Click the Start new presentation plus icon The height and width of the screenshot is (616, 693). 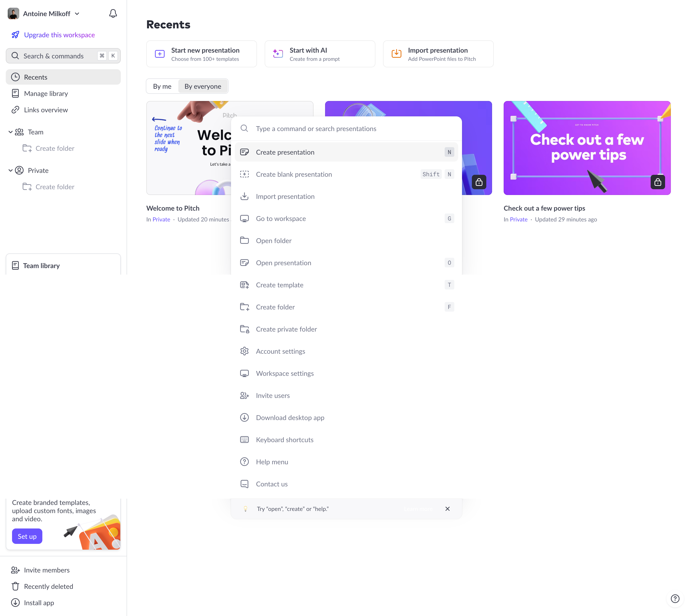click(160, 54)
